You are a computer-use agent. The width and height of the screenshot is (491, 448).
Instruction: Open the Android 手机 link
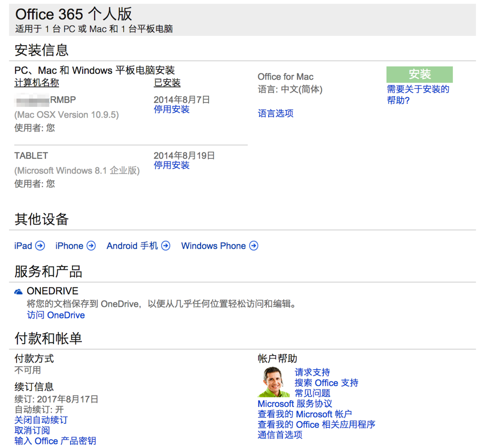point(132,246)
